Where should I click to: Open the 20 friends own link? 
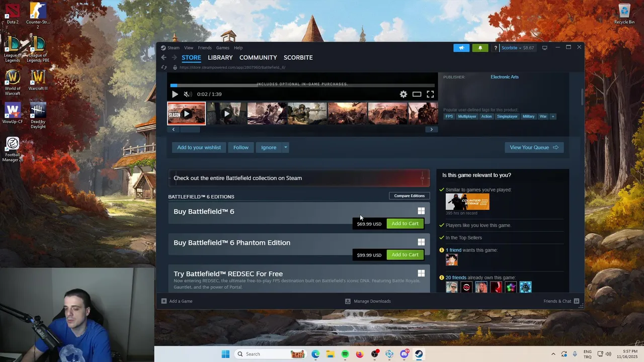click(456, 278)
